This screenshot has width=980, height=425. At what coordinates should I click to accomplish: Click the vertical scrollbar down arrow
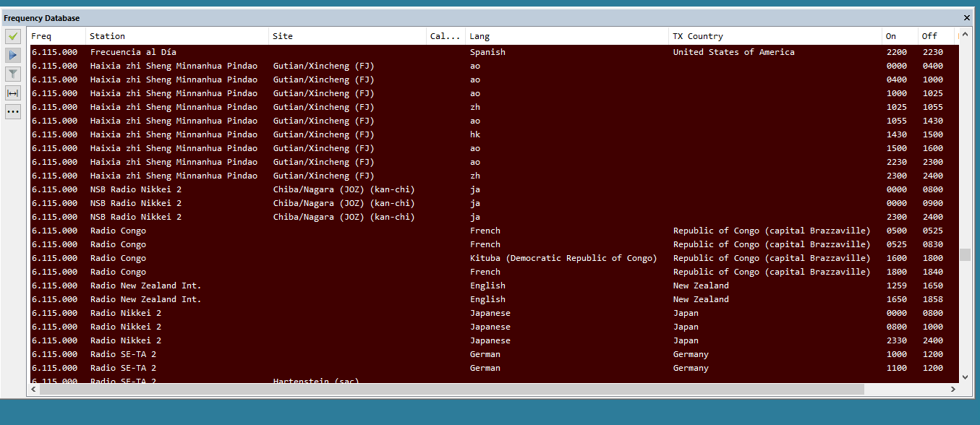pyautogui.click(x=965, y=376)
